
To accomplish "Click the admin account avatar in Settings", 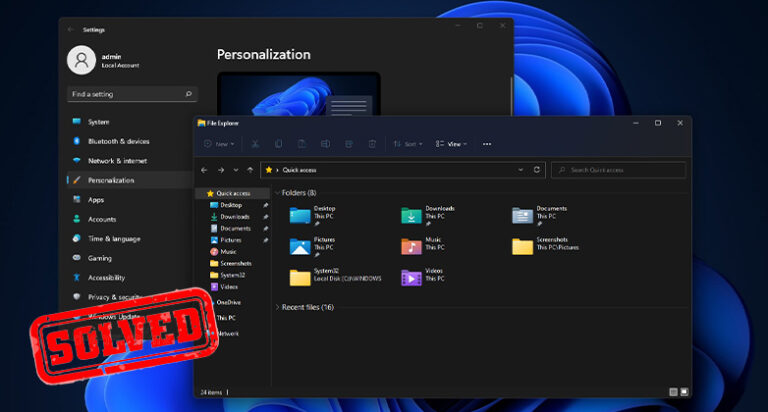I will tap(81, 60).
